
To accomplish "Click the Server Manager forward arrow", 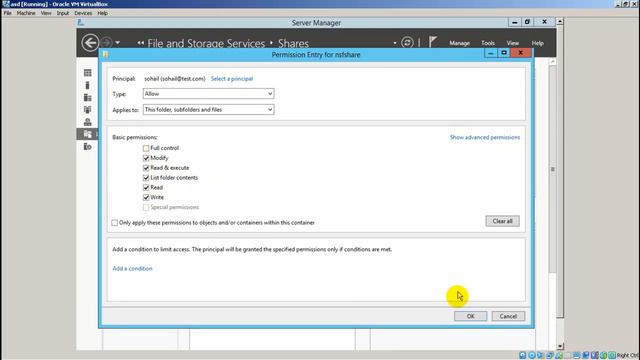I will click(106, 42).
